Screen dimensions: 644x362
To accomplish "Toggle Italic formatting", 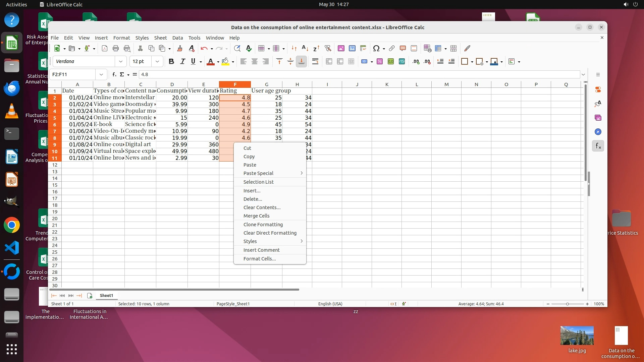I will tap(182, 62).
